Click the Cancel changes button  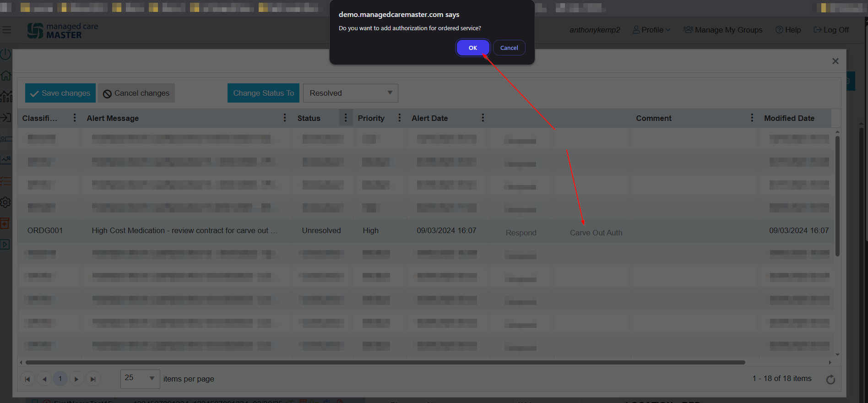tap(136, 93)
